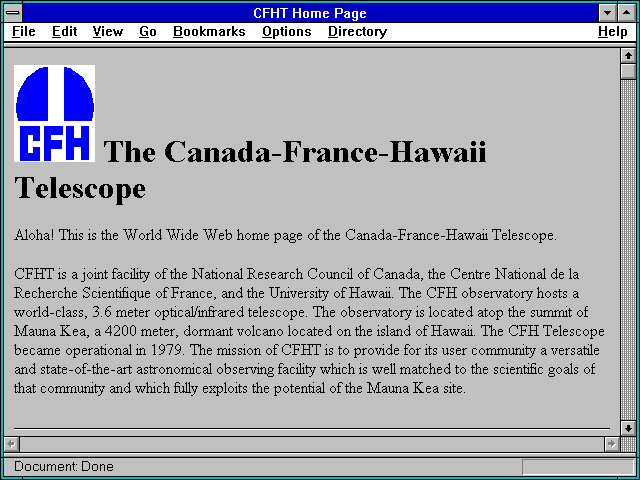This screenshot has width=640, height=480.
Task: Click the CFH telescope logo image
Action: point(55,113)
